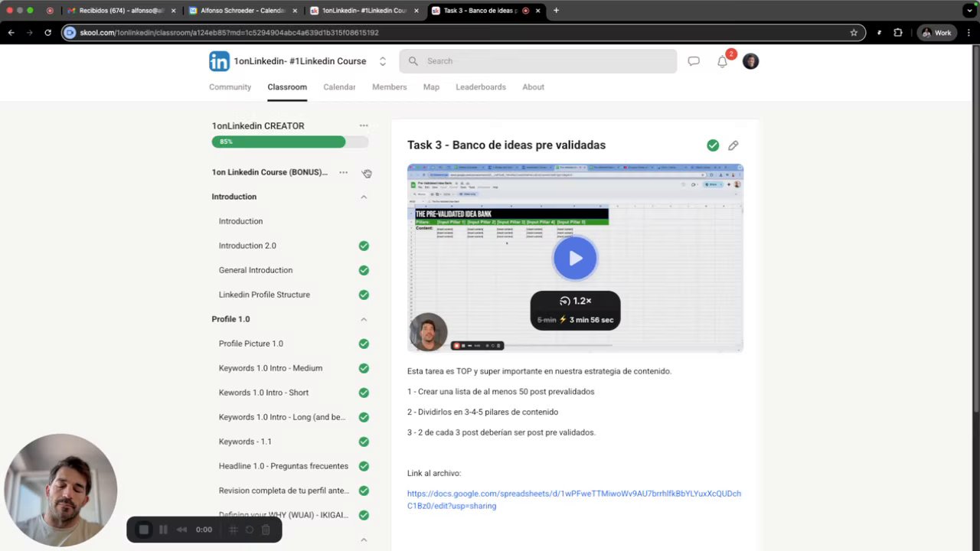Open the Work browser profile
Screen dimensions: 980x551
tap(937, 33)
